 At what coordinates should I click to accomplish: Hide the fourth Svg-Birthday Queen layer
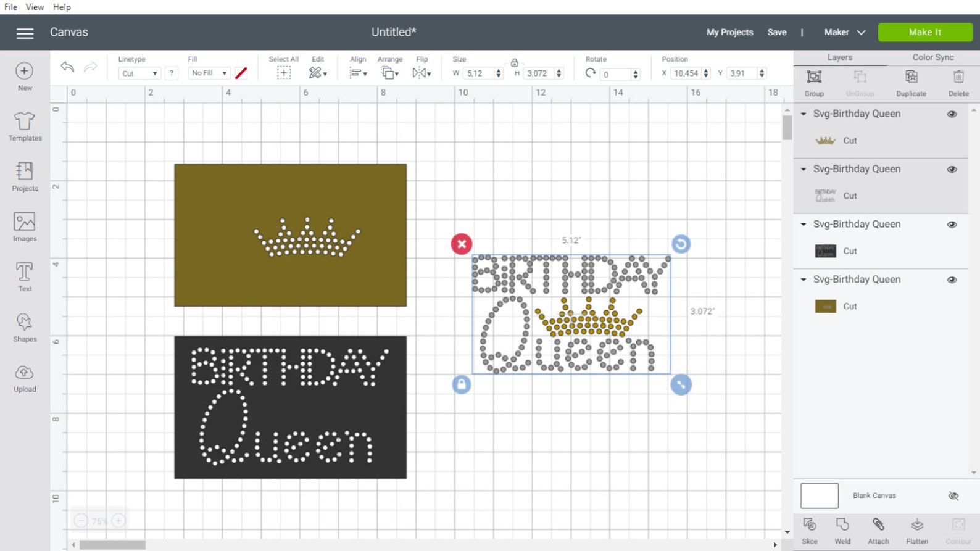[952, 280]
